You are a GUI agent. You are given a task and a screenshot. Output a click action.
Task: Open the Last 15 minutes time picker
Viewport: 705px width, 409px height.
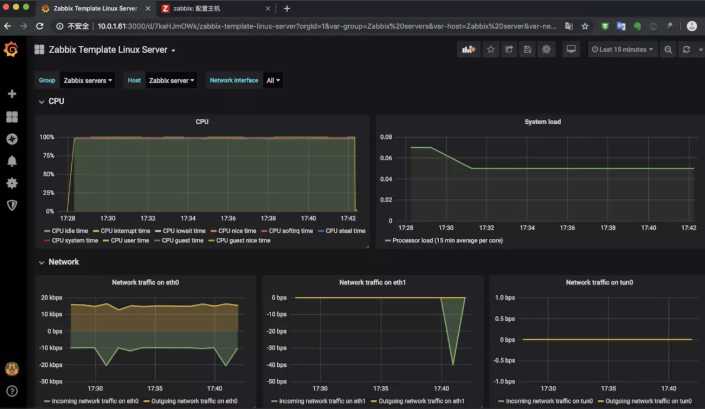point(622,49)
